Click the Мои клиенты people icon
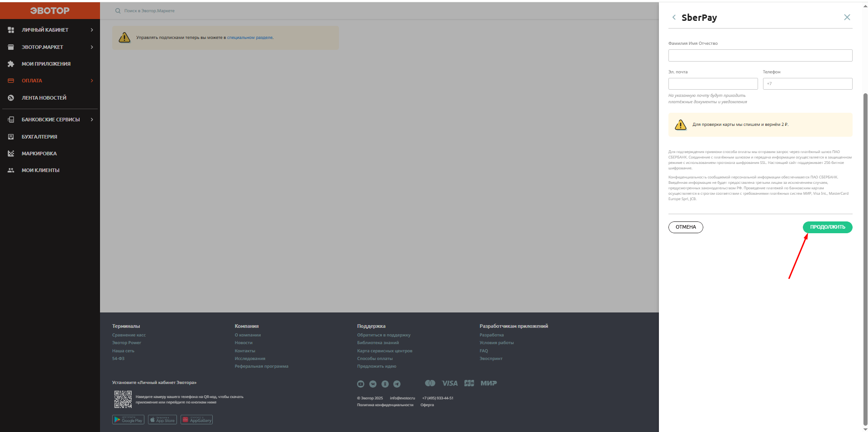 point(11,170)
